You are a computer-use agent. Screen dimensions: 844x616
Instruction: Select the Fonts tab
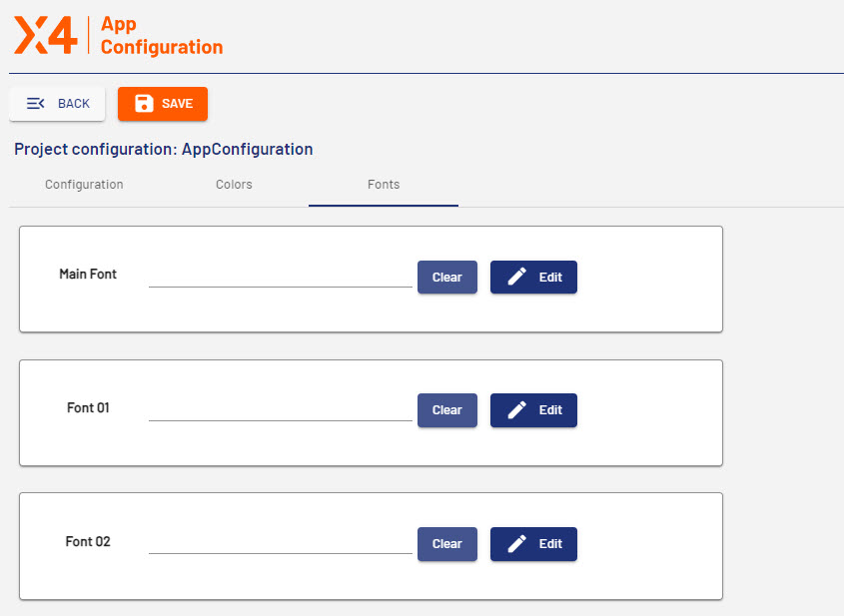click(x=384, y=185)
